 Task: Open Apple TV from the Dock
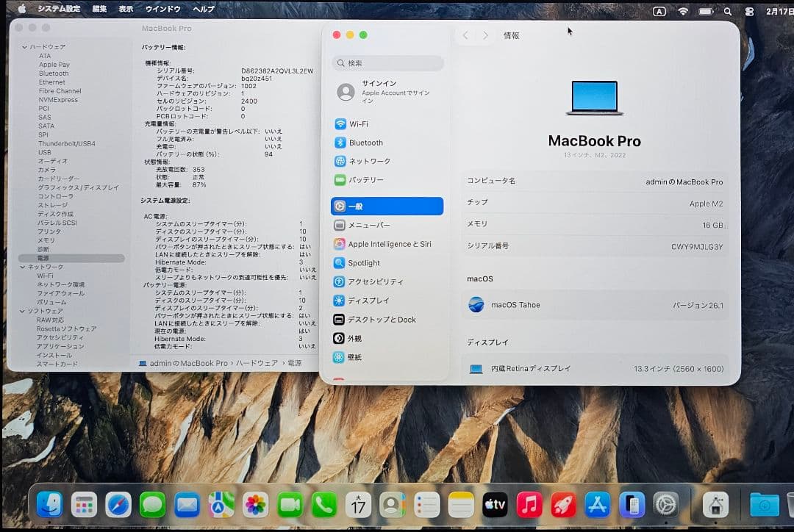tap(495, 505)
